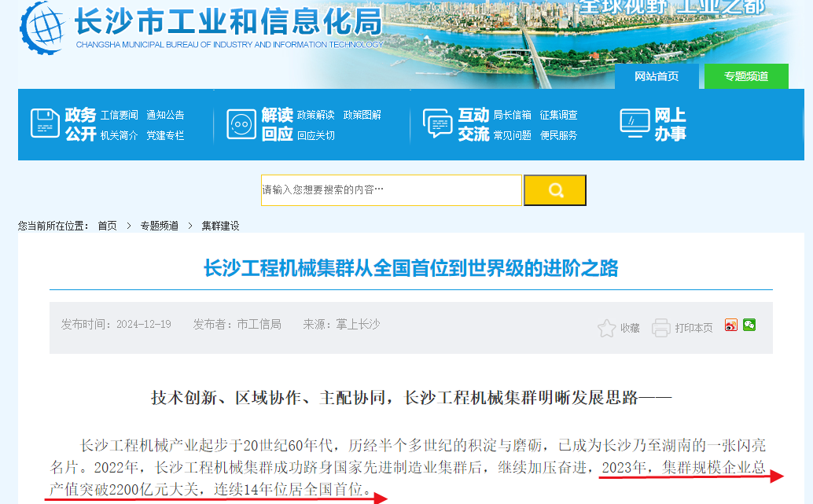Open the 工信要闻 link
Image resolution: width=813 pixels, height=504 pixels.
coord(120,115)
